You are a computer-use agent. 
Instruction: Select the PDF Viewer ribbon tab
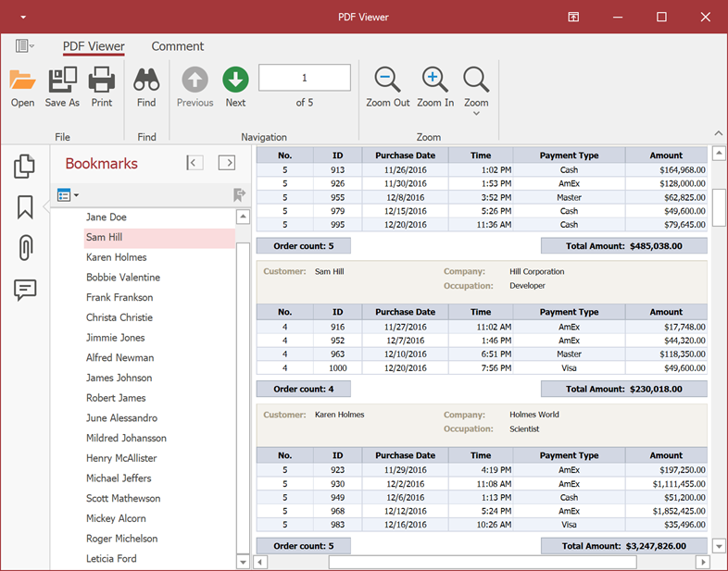(x=94, y=46)
